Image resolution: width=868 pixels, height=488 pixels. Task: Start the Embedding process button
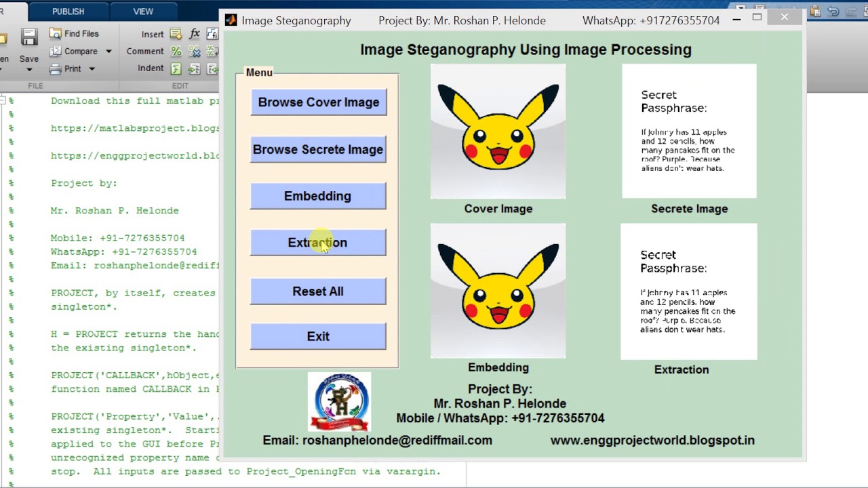(318, 196)
